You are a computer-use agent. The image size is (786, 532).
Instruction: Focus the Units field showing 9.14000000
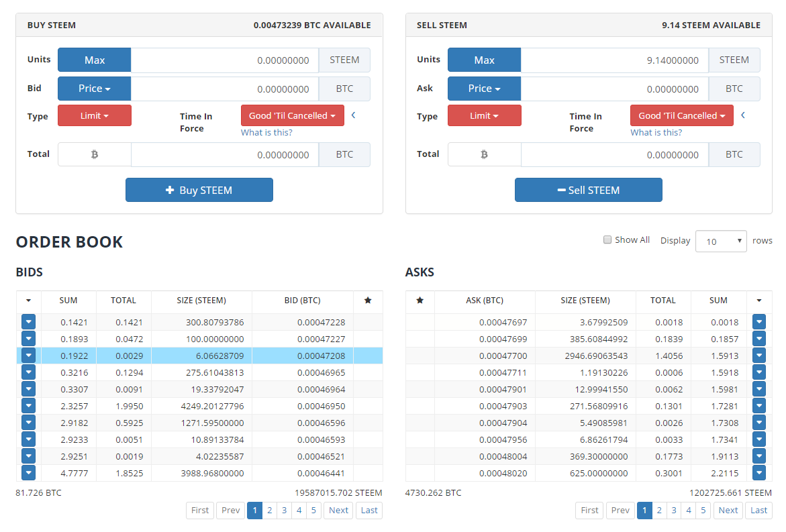coord(615,60)
